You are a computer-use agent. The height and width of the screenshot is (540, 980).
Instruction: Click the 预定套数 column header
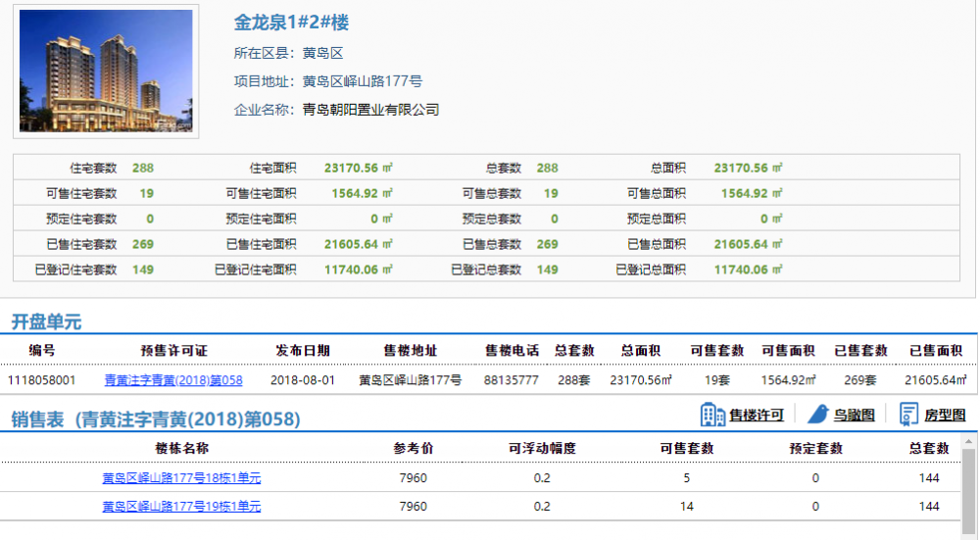point(815,448)
